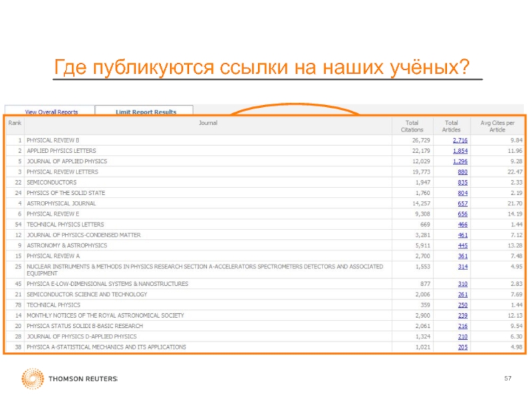
Task: Click the slide title heading text
Action: tap(261, 67)
